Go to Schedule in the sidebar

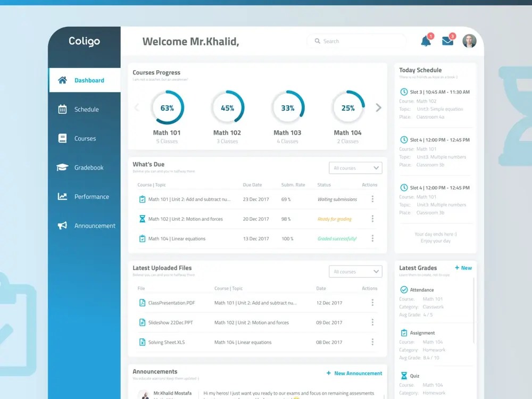pyautogui.click(x=86, y=110)
